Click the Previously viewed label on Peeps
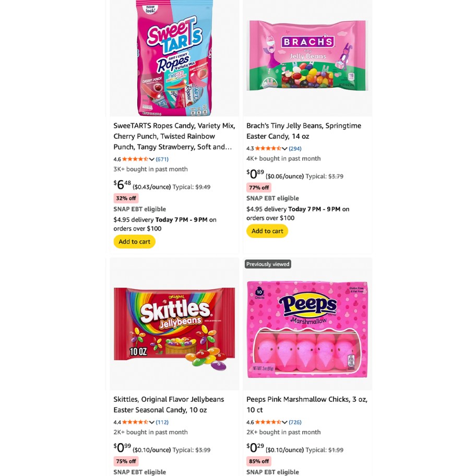 coord(268,264)
